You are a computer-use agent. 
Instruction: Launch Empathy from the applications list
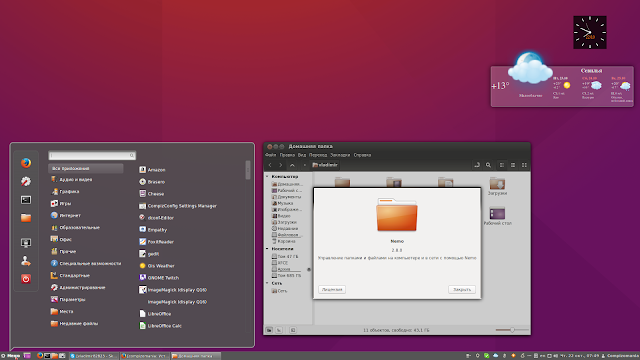(x=153, y=230)
